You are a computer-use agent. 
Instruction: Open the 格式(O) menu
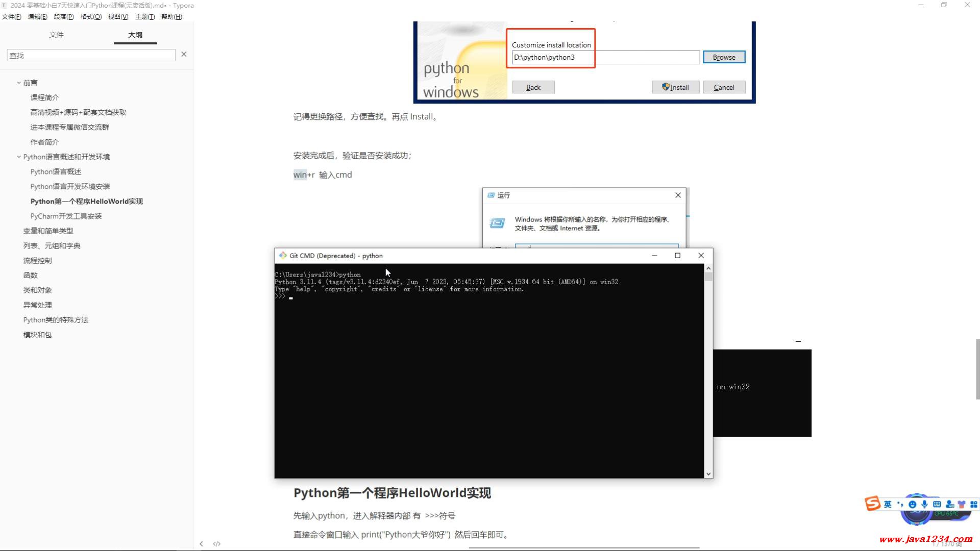(x=91, y=16)
